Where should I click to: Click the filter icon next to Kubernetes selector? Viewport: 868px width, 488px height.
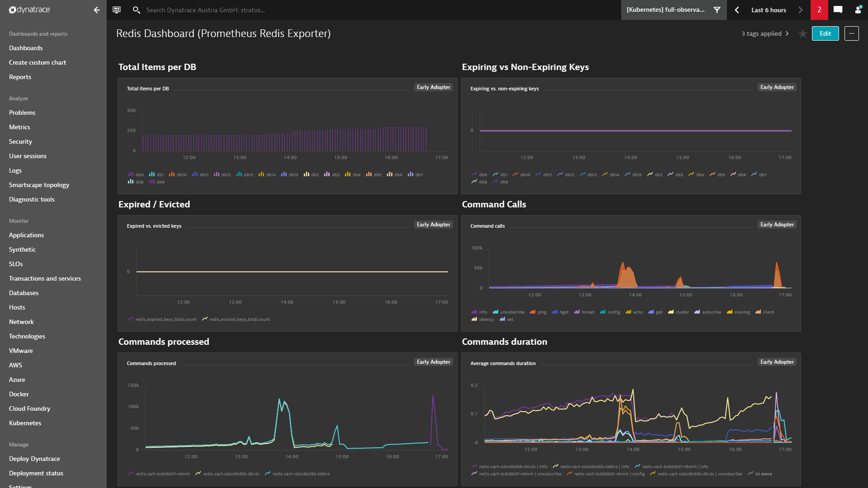[x=717, y=9]
